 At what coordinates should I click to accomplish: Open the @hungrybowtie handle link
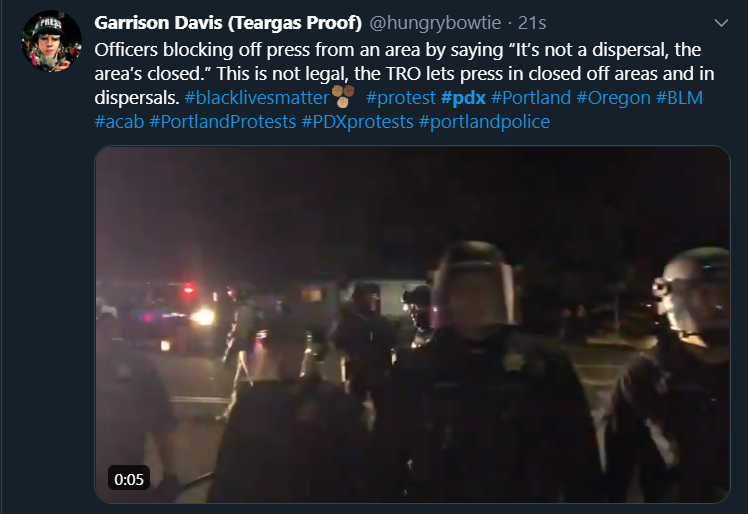click(435, 22)
